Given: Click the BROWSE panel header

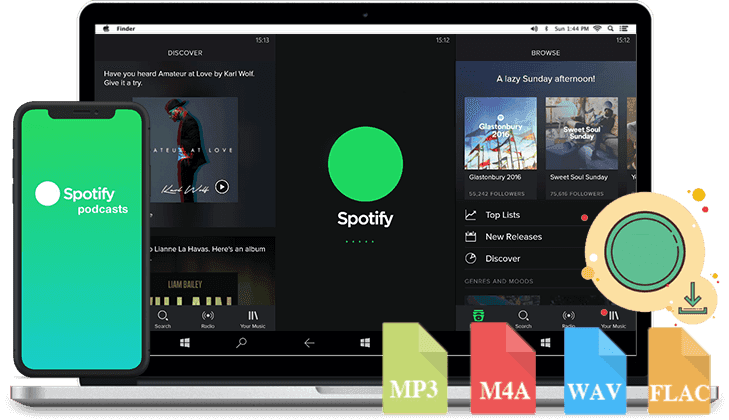Looking at the screenshot, I should point(546,53).
